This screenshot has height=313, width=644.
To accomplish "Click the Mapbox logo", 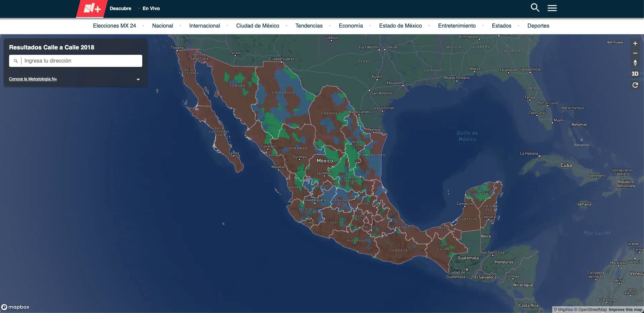I will tap(16, 307).
